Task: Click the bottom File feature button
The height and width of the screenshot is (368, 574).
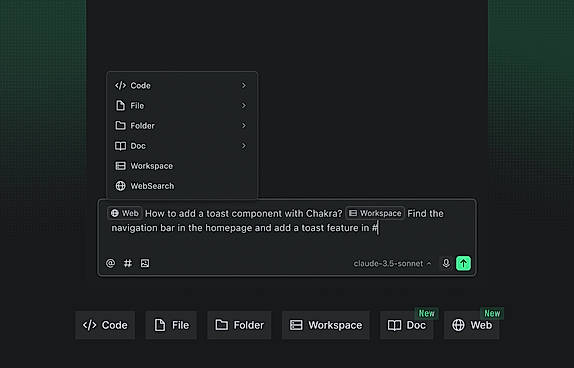Action: (171, 325)
